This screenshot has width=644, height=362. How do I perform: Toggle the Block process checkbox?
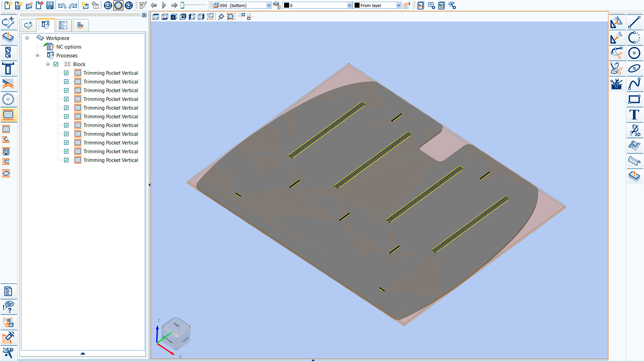(x=56, y=64)
